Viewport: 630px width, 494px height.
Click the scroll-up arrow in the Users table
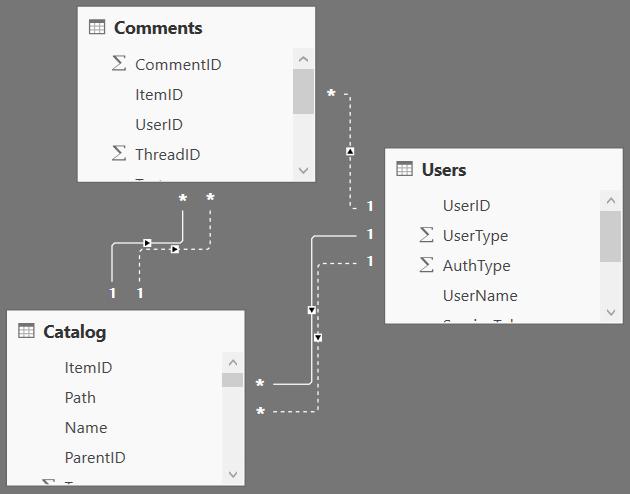611,200
